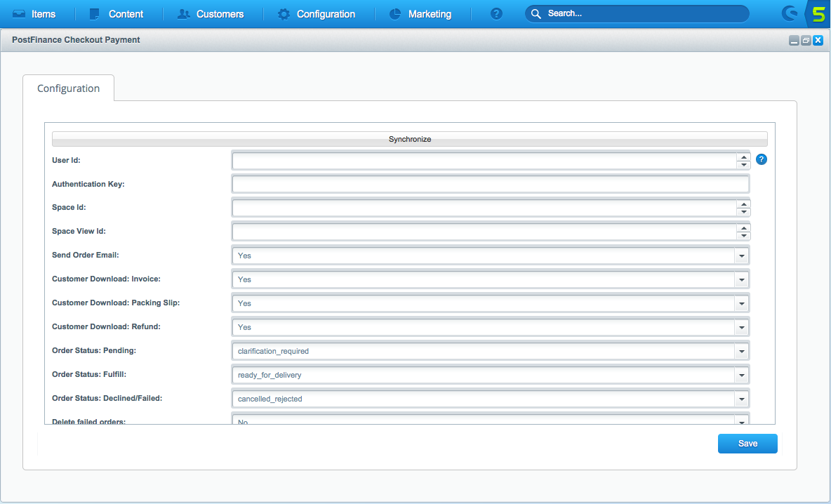The height and width of the screenshot is (504, 831).
Task: Minimize the PostFinance Checkout Payment window
Action: (793, 40)
